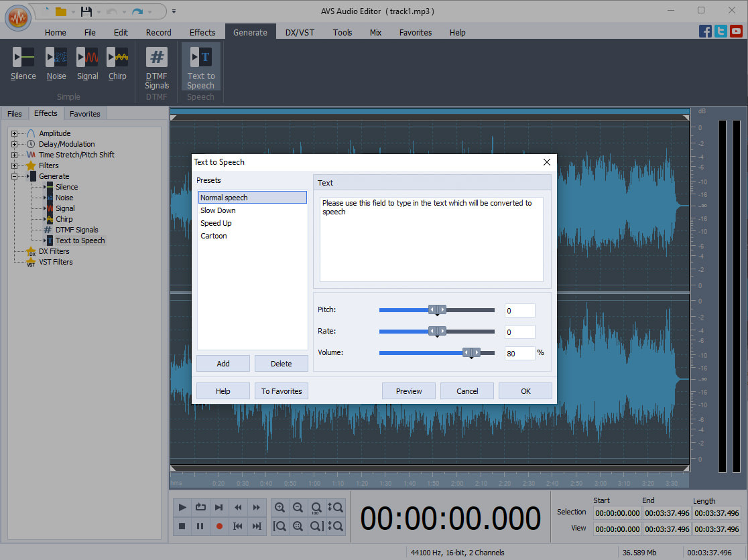Click the Signal generator ribbon icon
The width and height of the screenshot is (748, 560).
87,64
